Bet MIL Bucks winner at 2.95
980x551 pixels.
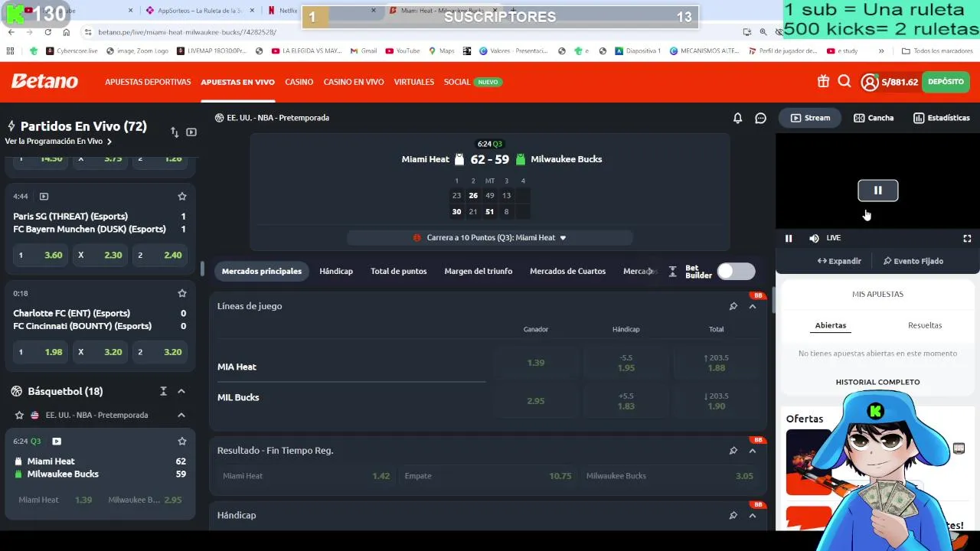(536, 401)
